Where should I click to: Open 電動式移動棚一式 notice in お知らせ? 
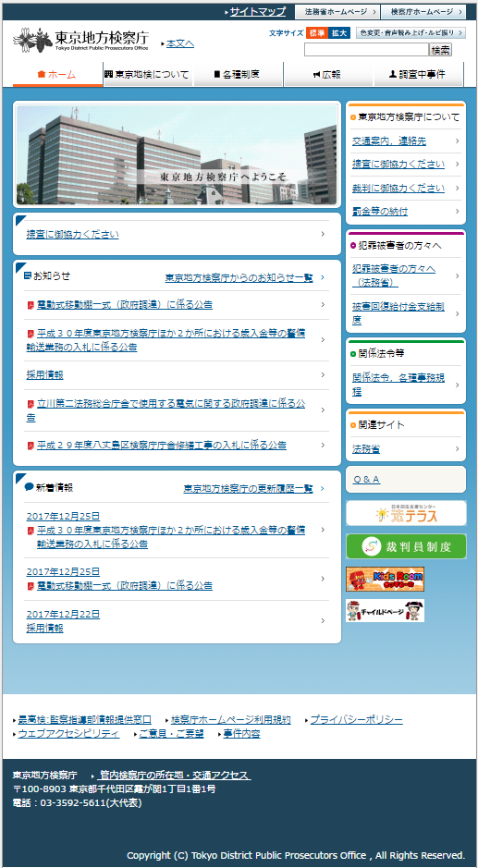125,305
